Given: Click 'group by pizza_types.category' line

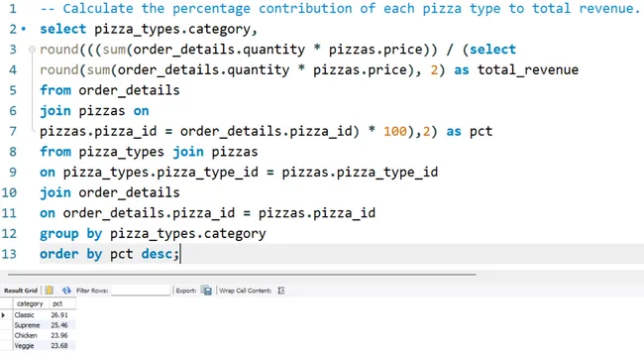Looking at the screenshot, I should click(153, 234).
